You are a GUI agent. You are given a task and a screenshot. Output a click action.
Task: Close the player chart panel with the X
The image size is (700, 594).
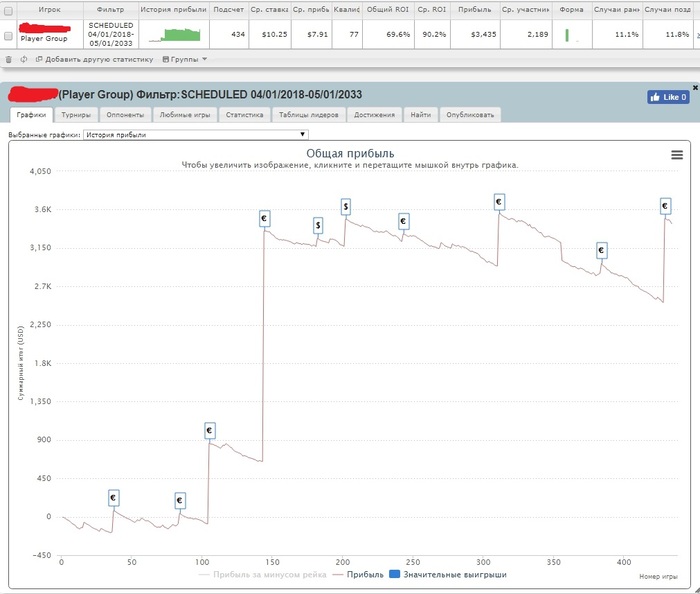(695, 87)
